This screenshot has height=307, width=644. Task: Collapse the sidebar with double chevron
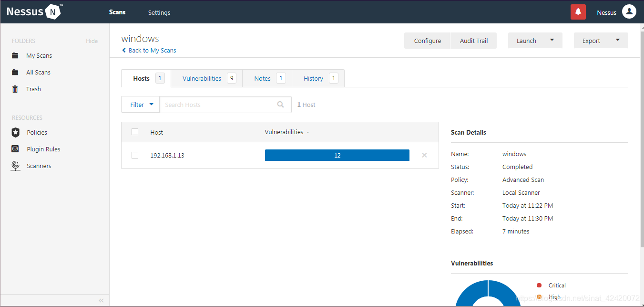[x=101, y=300]
